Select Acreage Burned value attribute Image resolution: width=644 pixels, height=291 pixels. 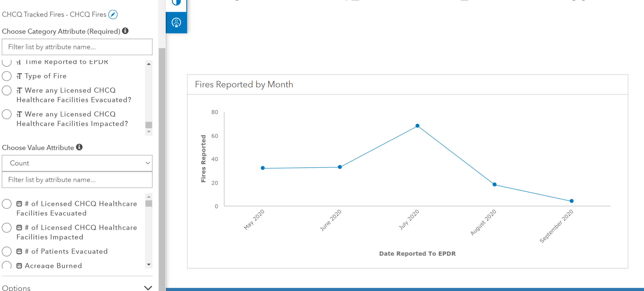coord(7,265)
